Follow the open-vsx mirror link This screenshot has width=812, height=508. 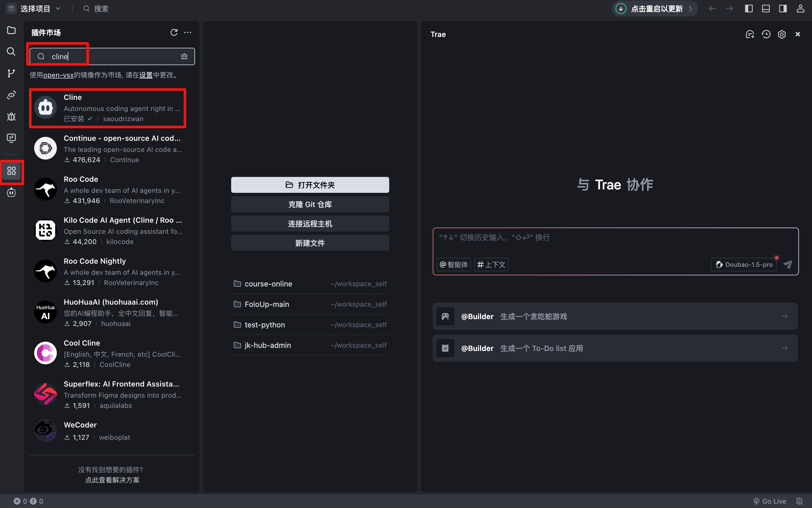pyautogui.click(x=59, y=75)
